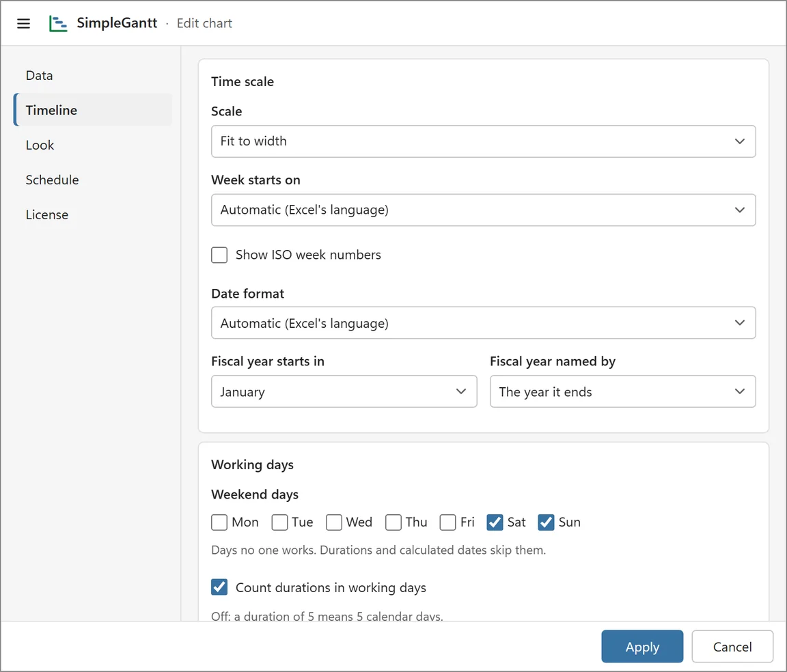Open the hamburger navigation menu
Viewport: 787px width, 672px height.
pyautogui.click(x=24, y=24)
